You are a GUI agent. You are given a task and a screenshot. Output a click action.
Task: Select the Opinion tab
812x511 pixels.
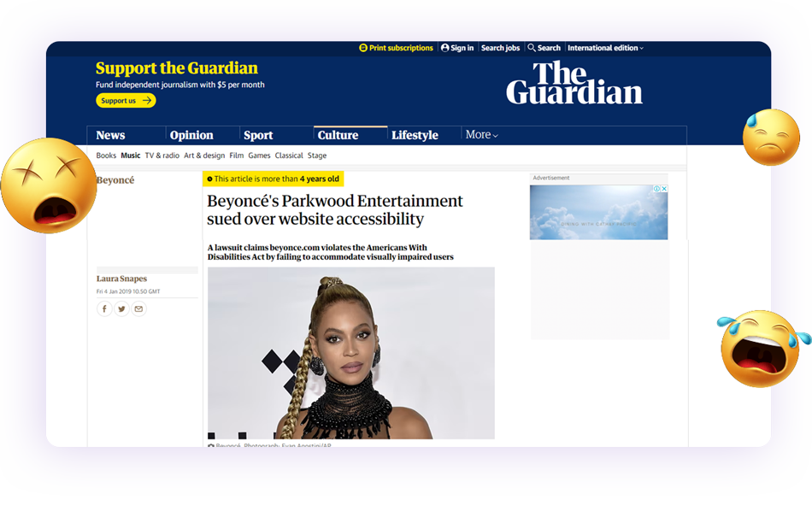(x=191, y=135)
